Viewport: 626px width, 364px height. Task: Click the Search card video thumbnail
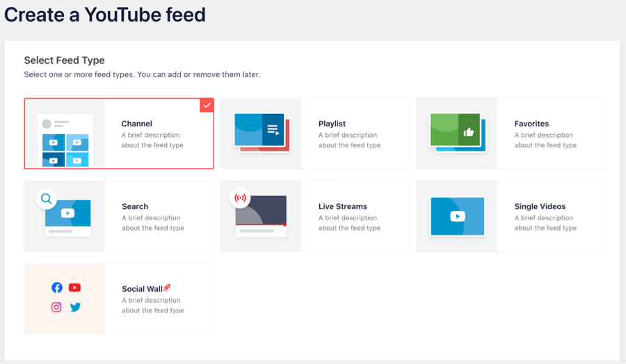(x=68, y=214)
